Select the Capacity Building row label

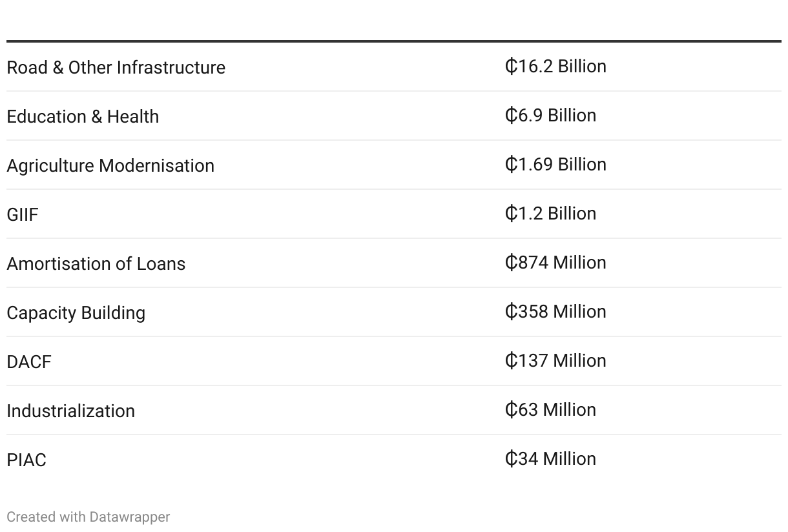(76, 313)
